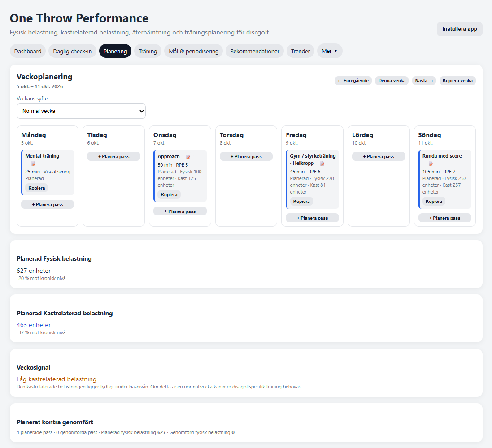Click the "-20 % mot kronisk nivå" text
Screen dimensions: 492x448
point(41,278)
